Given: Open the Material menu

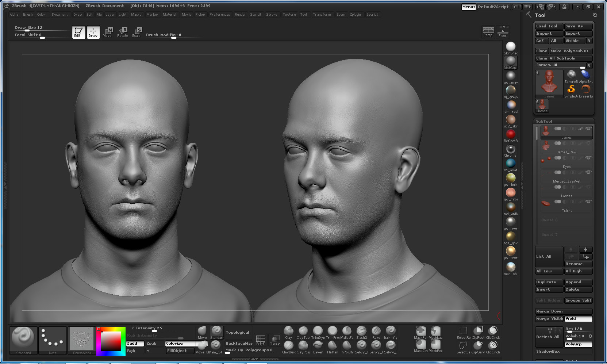Looking at the screenshot, I should point(169,15).
